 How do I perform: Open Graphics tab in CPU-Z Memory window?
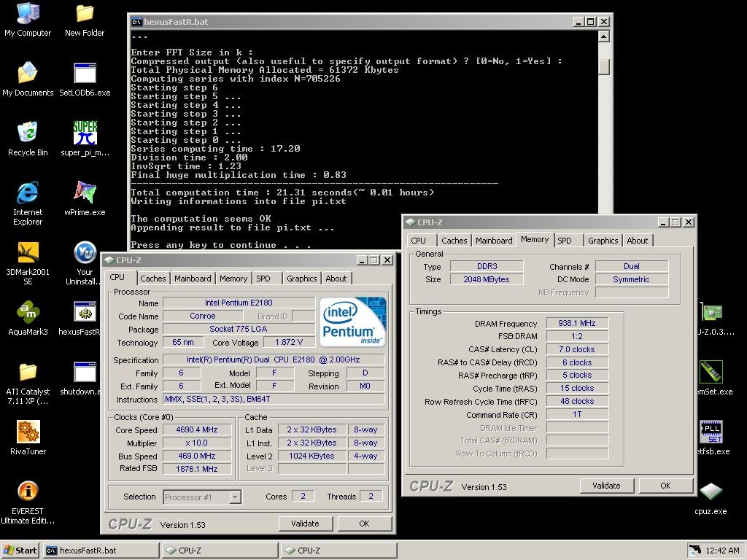pyautogui.click(x=603, y=241)
